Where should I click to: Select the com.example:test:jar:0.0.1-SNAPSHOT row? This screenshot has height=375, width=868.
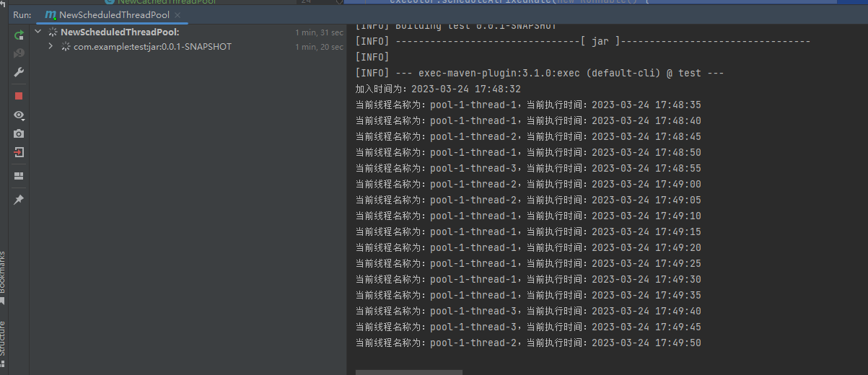pyautogui.click(x=188, y=46)
